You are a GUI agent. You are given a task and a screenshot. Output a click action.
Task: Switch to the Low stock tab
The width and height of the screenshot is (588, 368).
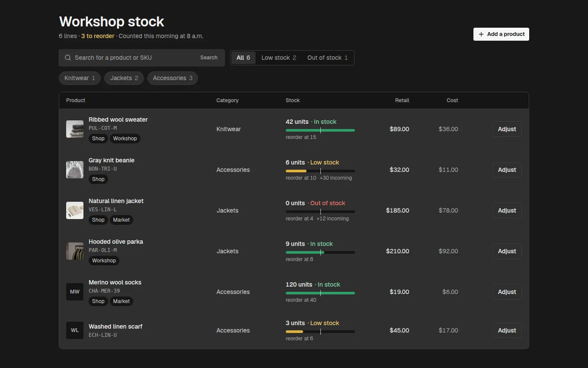[x=279, y=58]
